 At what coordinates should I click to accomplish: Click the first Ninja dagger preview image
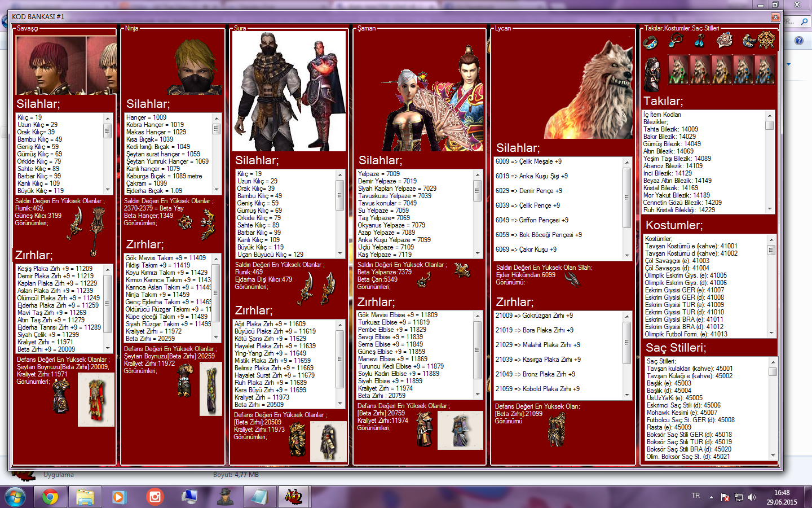pyautogui.click(x=185, y=223)
